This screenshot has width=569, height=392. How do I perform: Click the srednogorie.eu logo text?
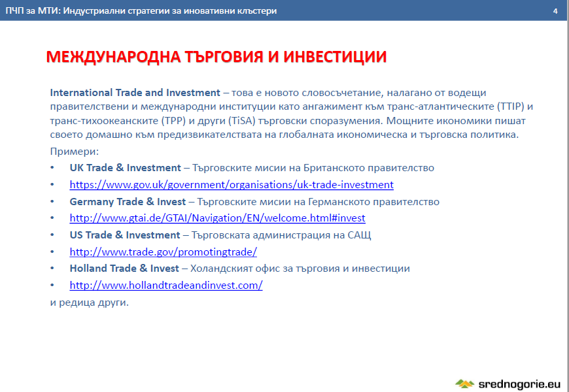pyautogui.click(x=520, y=384)
